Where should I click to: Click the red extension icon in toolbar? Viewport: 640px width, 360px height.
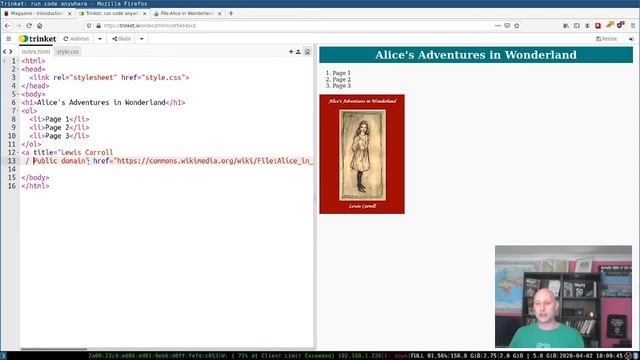pyautogui.click(x=598, y=25)
